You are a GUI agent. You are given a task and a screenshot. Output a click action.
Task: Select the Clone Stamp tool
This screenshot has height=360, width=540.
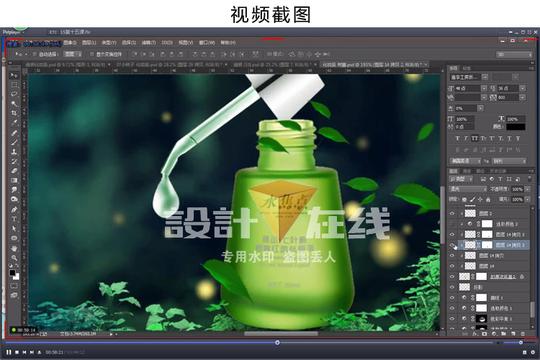click(14, 152)
